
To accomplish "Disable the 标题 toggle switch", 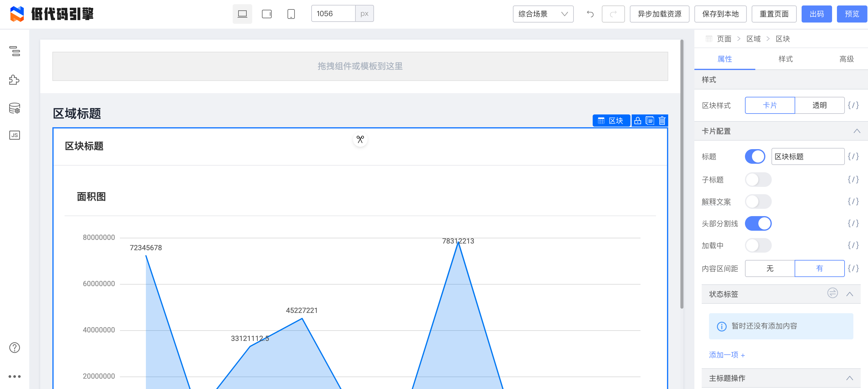I will coord(755,157).
